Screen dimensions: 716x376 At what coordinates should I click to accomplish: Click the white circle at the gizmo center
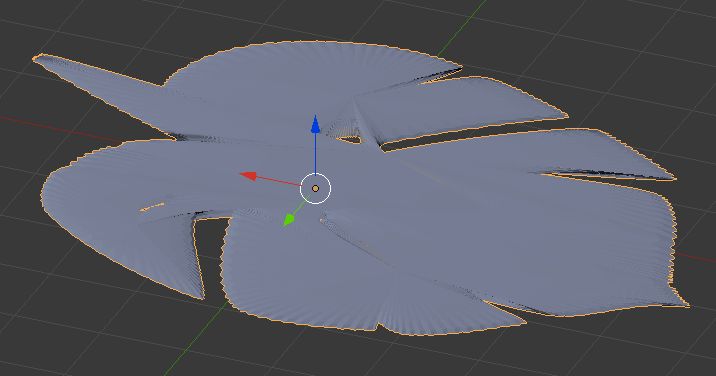315,188
